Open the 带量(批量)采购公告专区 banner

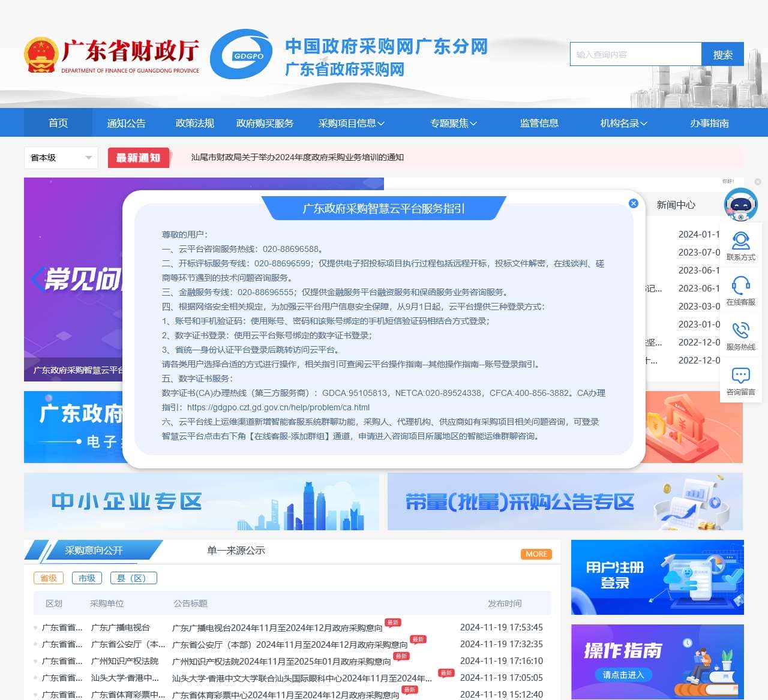click(565, 501)
